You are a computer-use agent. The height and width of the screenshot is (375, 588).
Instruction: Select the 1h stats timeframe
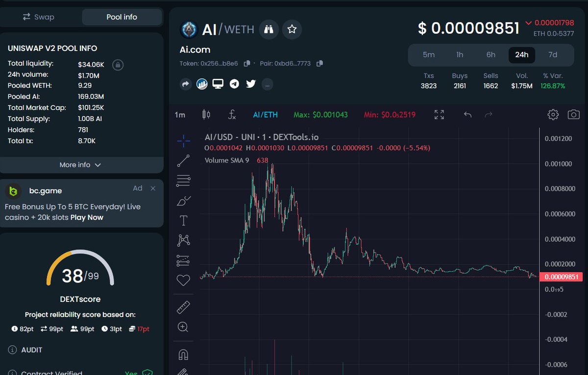(x=460, y=55)
